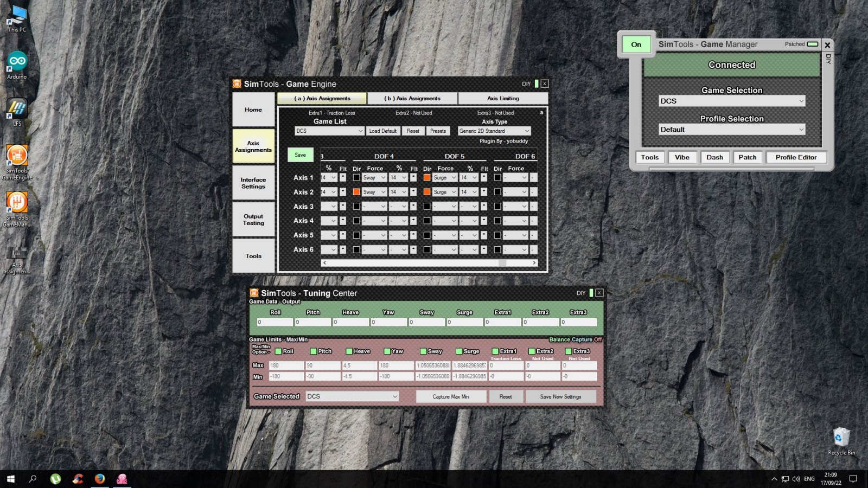Switch to (a) Axis Assignments tab

pos(322,98)
